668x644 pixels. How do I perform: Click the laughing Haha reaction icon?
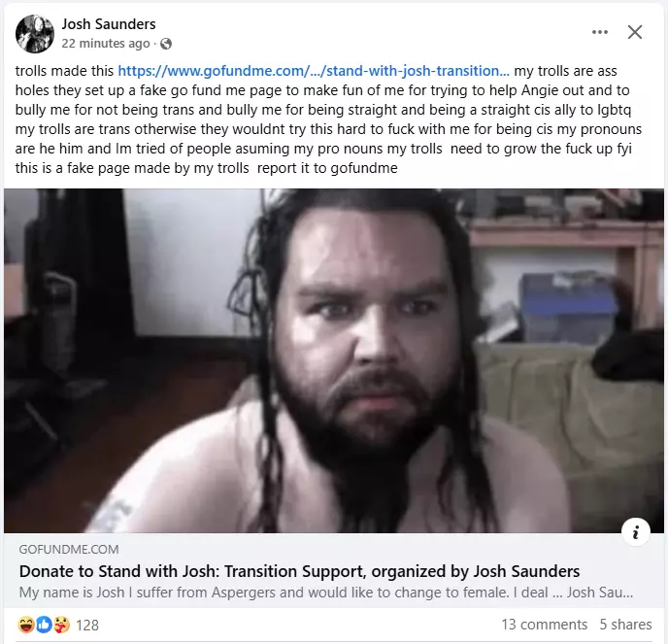pyautogui.click(x=26, y=625)
